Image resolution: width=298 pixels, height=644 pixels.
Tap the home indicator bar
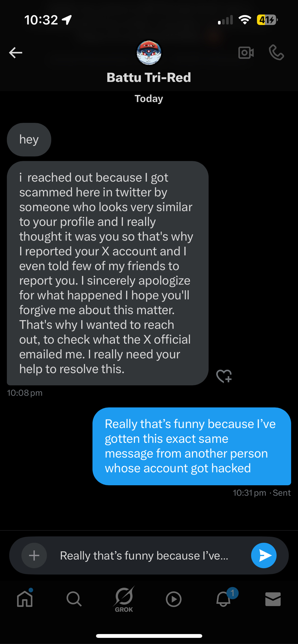coord(149,636)
